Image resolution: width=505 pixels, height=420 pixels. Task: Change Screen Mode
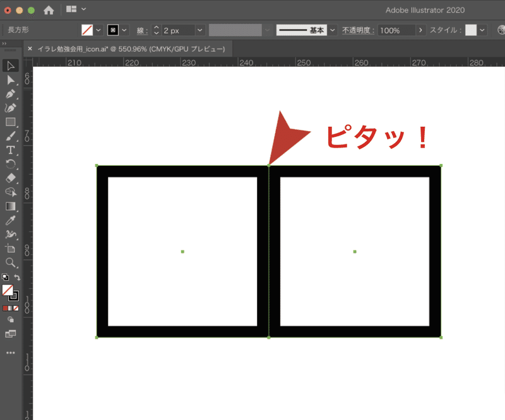coord(11,334)
